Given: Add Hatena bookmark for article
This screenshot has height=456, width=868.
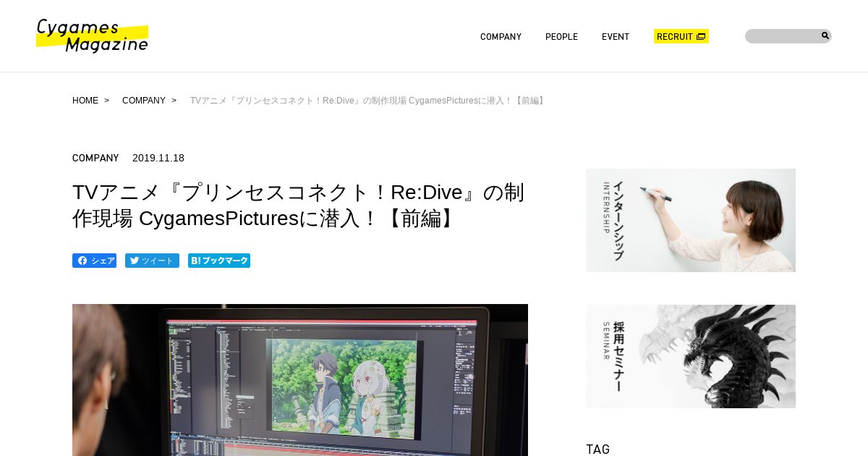Looking at the screenshot, I should (219, 261).
